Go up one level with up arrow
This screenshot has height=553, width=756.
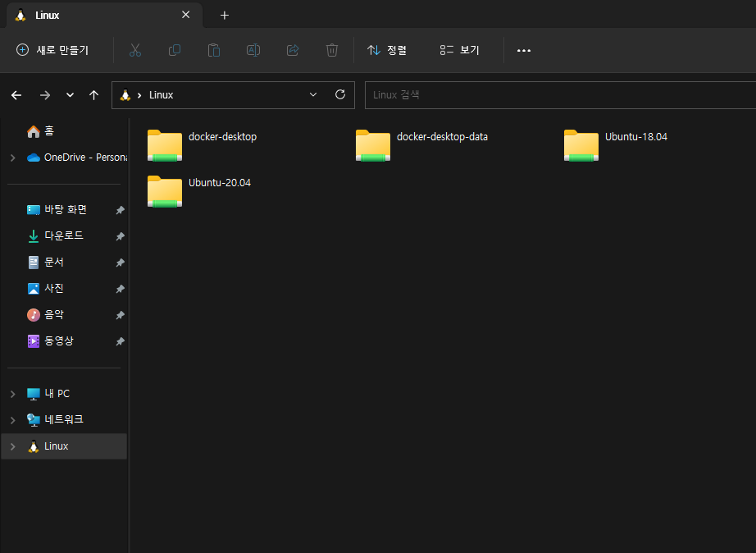point(94,95)
